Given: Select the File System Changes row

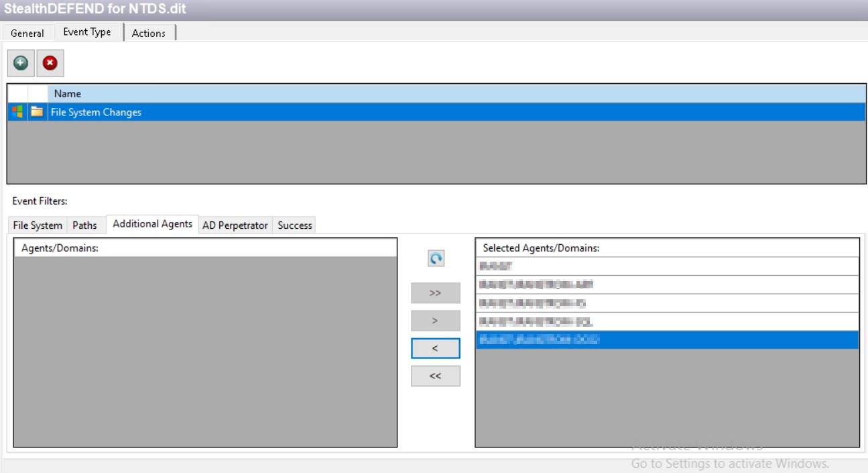Looking at the screenshot, I should pos(268,113).
